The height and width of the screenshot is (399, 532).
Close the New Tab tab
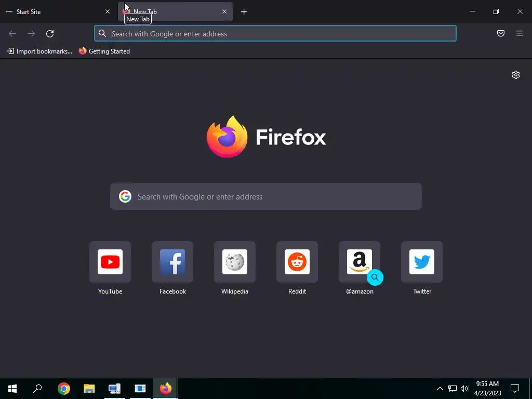click(x=224, y=11)
